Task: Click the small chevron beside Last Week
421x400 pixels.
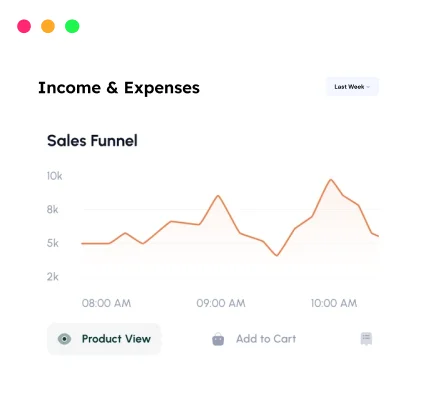Action: click(368, 87)
